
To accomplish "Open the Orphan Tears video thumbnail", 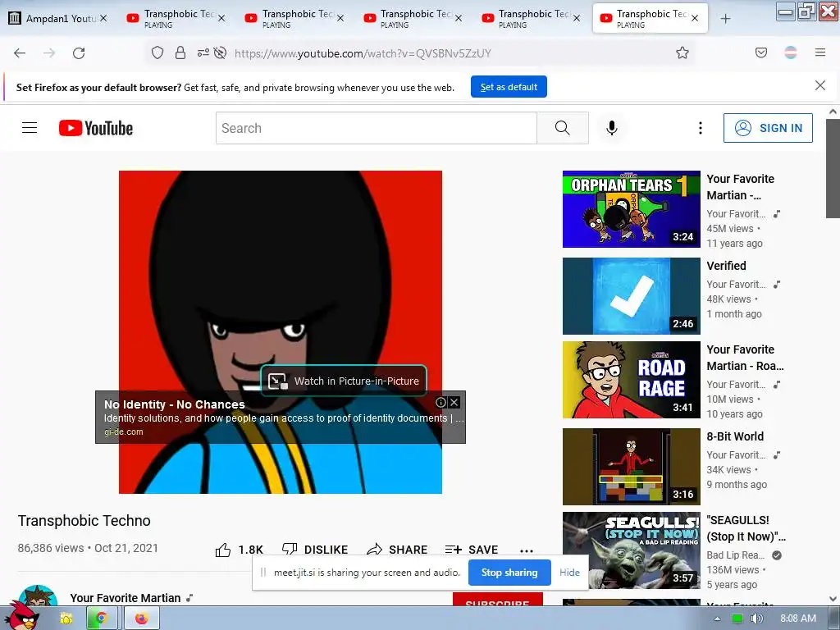I will [x=631, y=209].
